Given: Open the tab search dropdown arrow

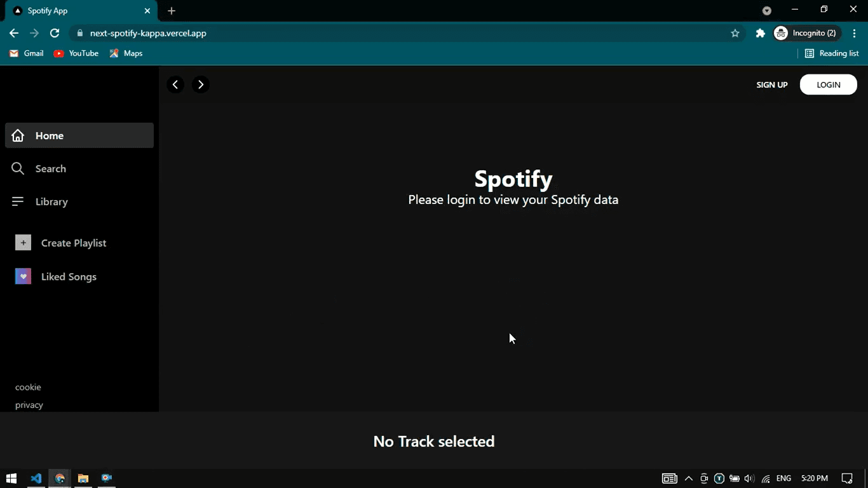Looking at the screenshot, I should click(767, 11).
